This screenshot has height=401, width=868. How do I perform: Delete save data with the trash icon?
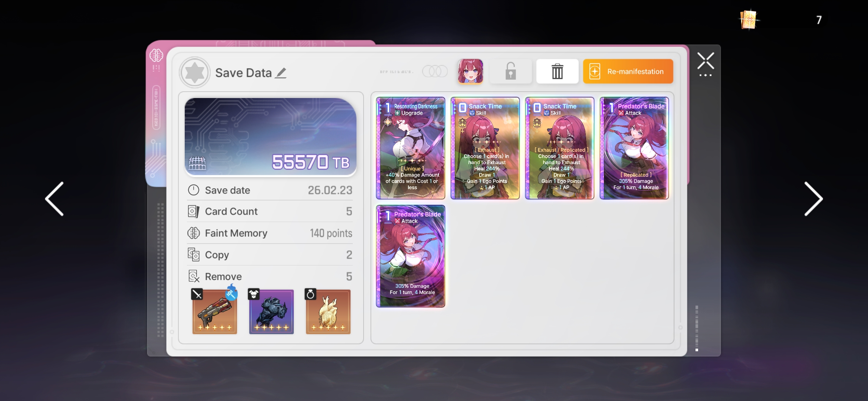point(557,71)
